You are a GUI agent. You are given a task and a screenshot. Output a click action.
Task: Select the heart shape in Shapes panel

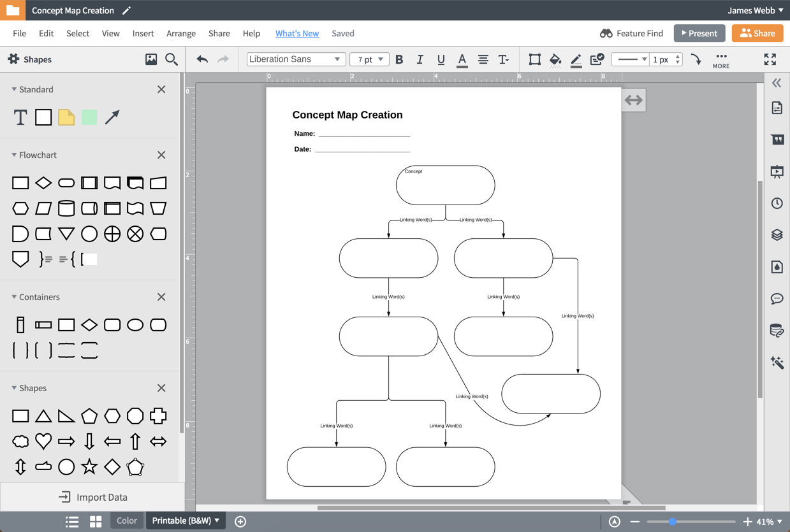pyautogui.click(x=43, y=441)
